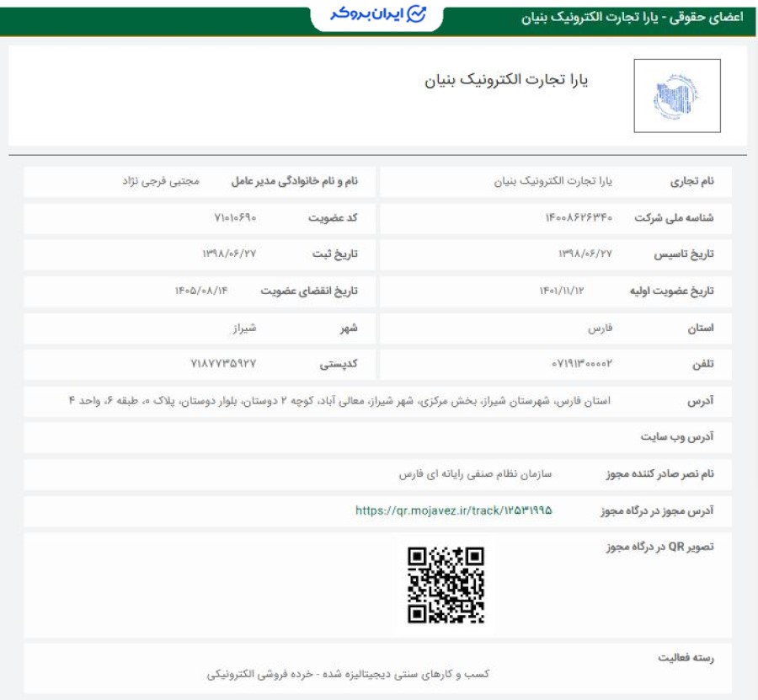
Task: Select the postal code ۷۱۸۷۷۳۵۹۲۷
Action: click(x=223, y=363)
